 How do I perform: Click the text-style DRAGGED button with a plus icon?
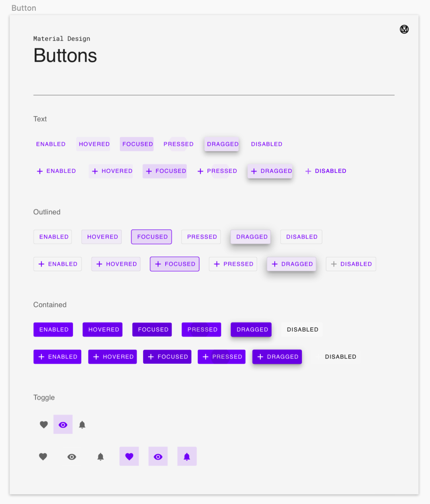[x=270, y=171]
